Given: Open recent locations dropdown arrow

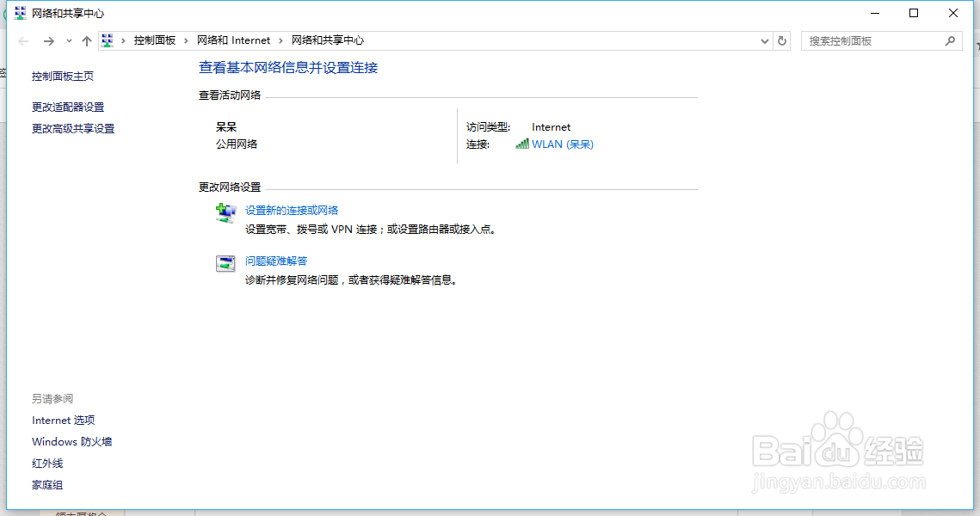Looking at the screenshot, I should [x=69, y=41].
